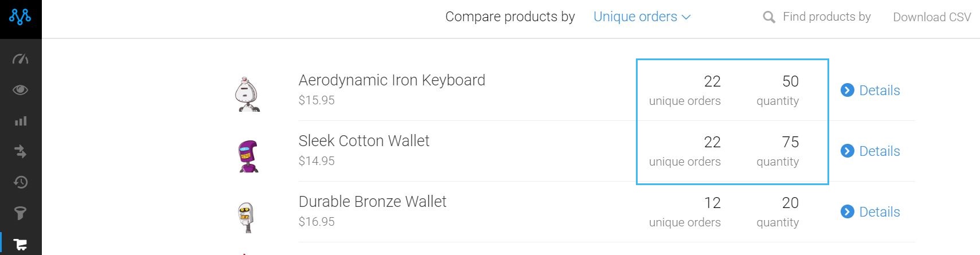Select the funnel icon in sidebar
The width and height of the screenshot is (980, 255).
tap(20, 213)
